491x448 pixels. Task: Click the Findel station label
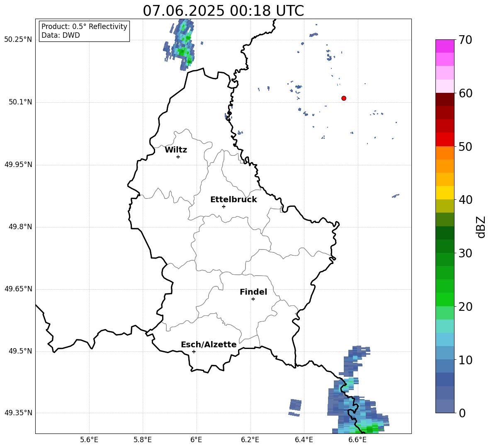coord(253,292)
